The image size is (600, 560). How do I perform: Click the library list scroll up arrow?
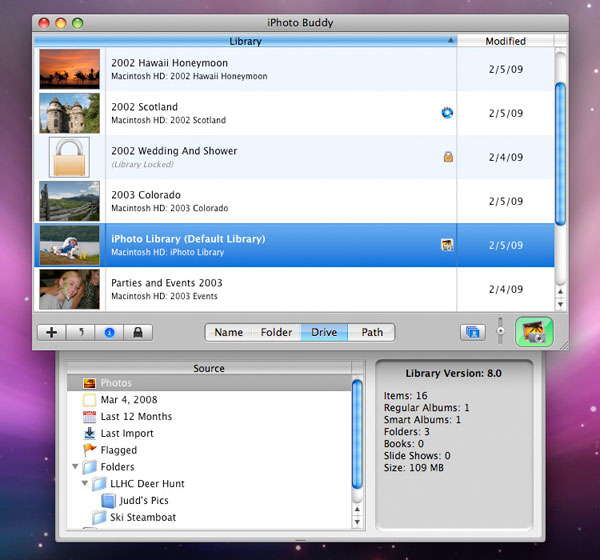coord(560,292)
